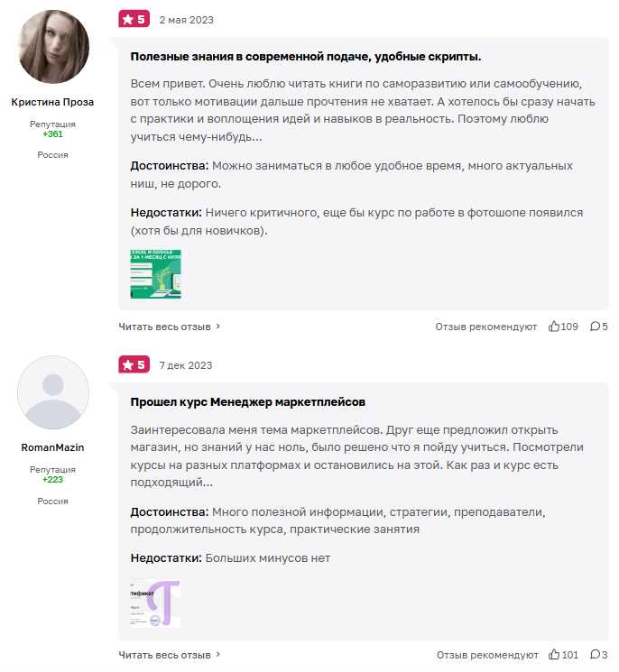Expand first review via Читать весь отзыв
Screen dimensions: 619x672
pos(170,327)
